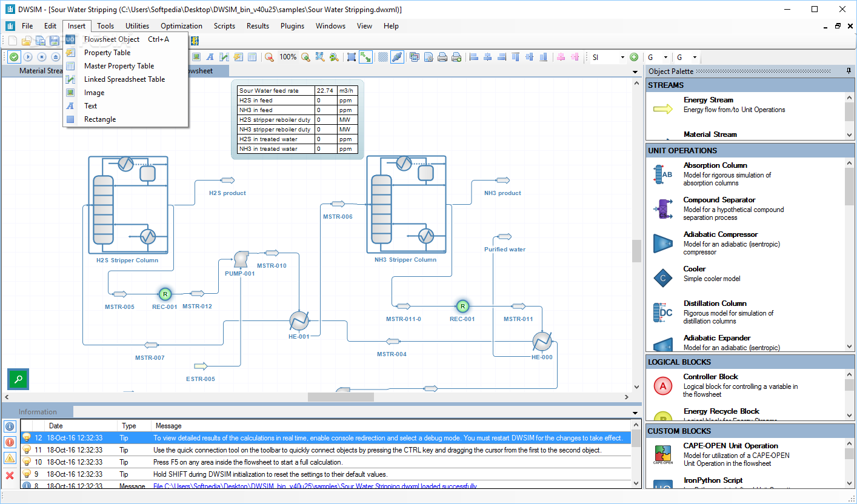857x504 pixels.
Task: Click the align right icon
Action: [x=502, y=57]
